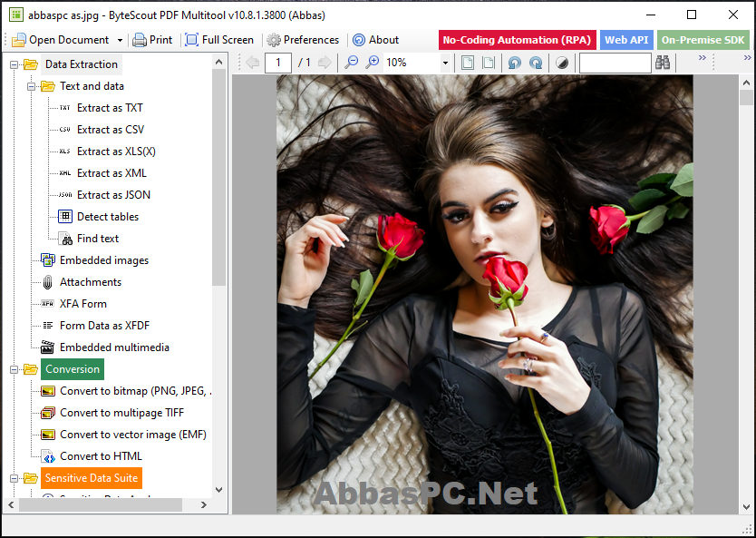
Task: Rotate the page clockwise
Action: (536, 63)
